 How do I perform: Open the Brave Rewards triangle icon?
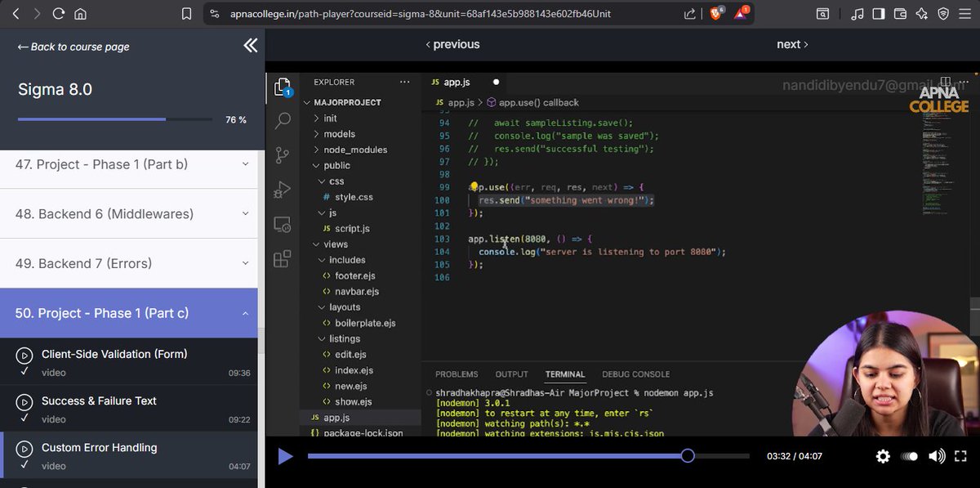click(x=741, y=14)
